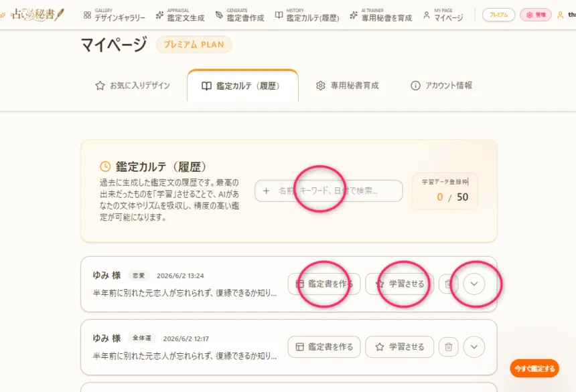Click the 全体運 tag on second record

pyautogui.click(x=142, y=338)
